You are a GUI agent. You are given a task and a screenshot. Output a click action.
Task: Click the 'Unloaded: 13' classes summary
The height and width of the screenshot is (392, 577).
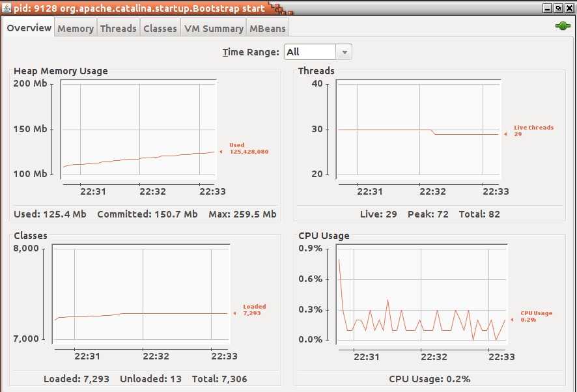pos(151,379)
